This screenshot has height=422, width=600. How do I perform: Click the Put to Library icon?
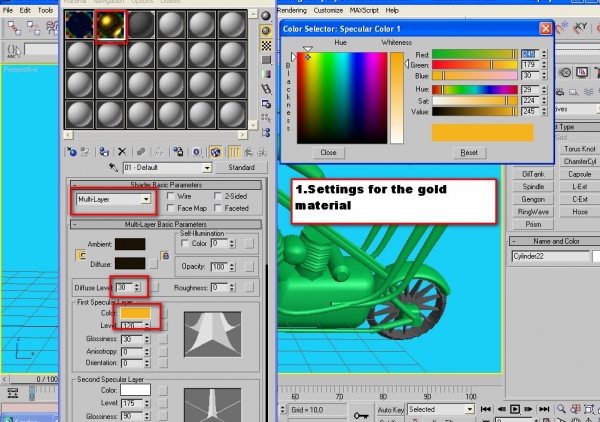[178, 152]
